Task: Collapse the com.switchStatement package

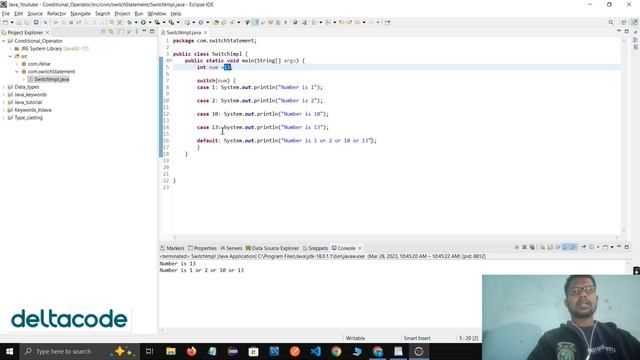Action: pos(17,71)
